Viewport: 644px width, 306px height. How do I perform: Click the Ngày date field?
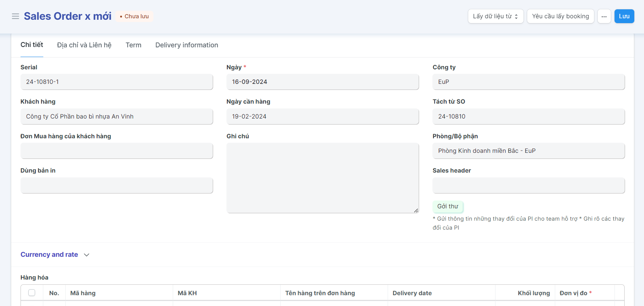pyautogui.click(x=322, y=82)
